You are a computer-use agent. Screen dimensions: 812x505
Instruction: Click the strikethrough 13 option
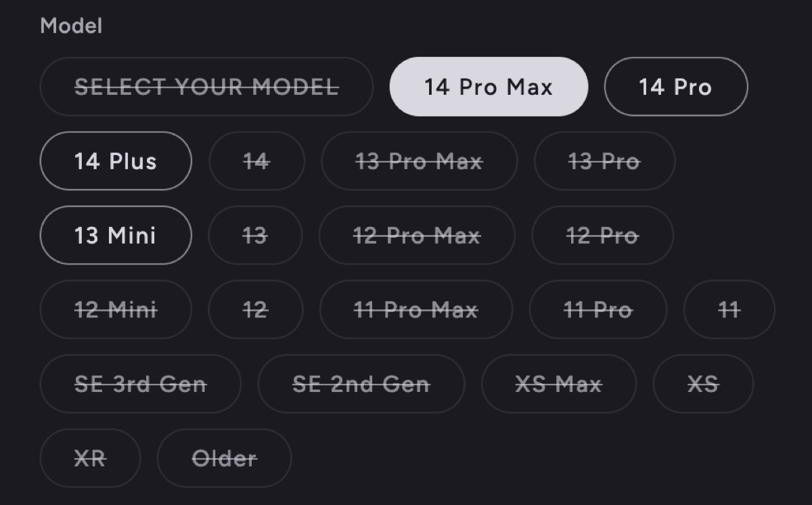click(255, 236)
